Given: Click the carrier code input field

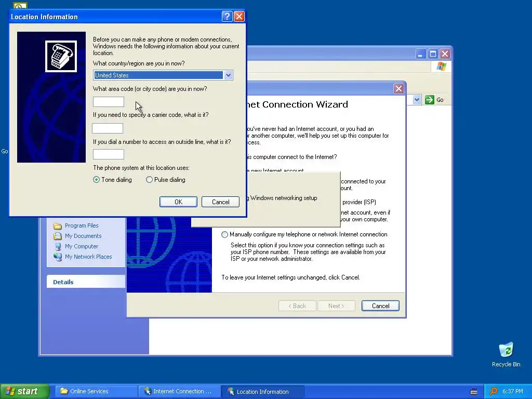Looking at the screenshot, I should click(x=108, y=128).
